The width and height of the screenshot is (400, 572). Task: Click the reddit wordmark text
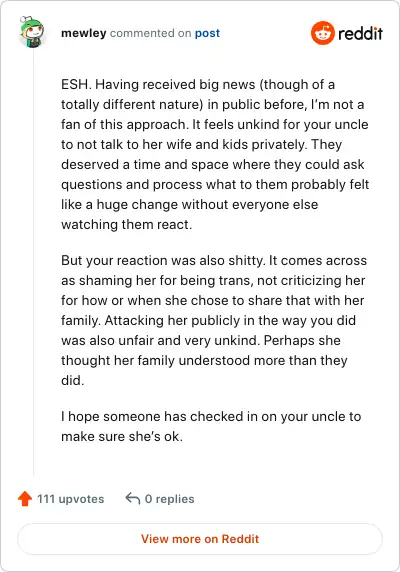[x=360, y=34]
